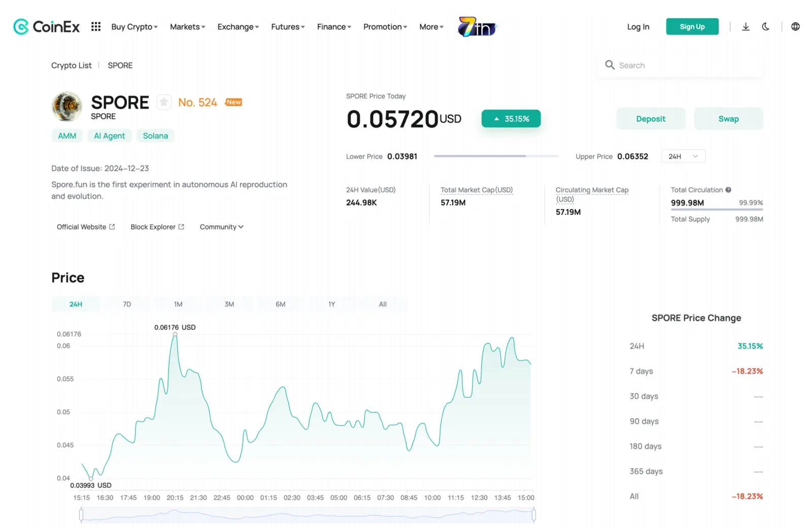Select the All chart tab
The image size is (812, 529).
click(383, 304)
